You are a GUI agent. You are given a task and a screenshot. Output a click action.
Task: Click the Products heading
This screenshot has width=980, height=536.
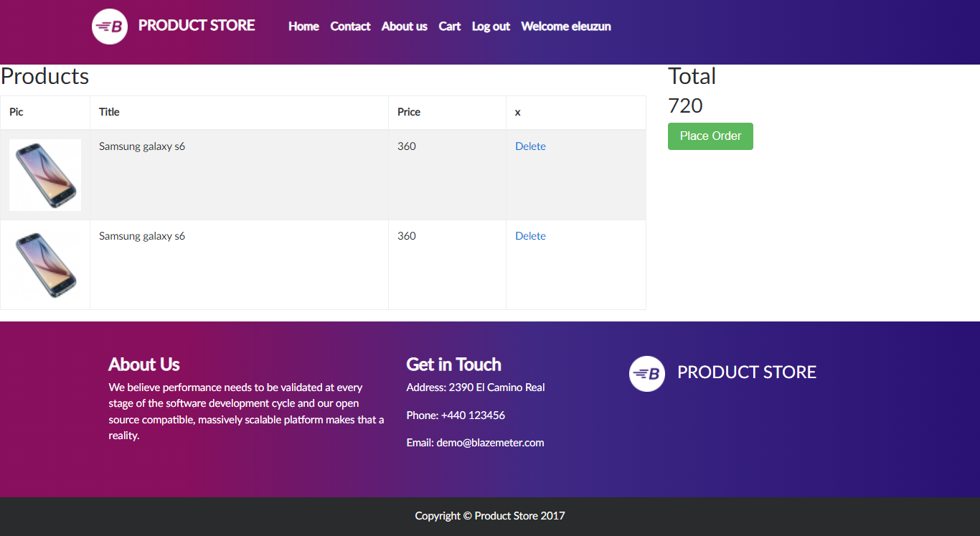(45, 76)
